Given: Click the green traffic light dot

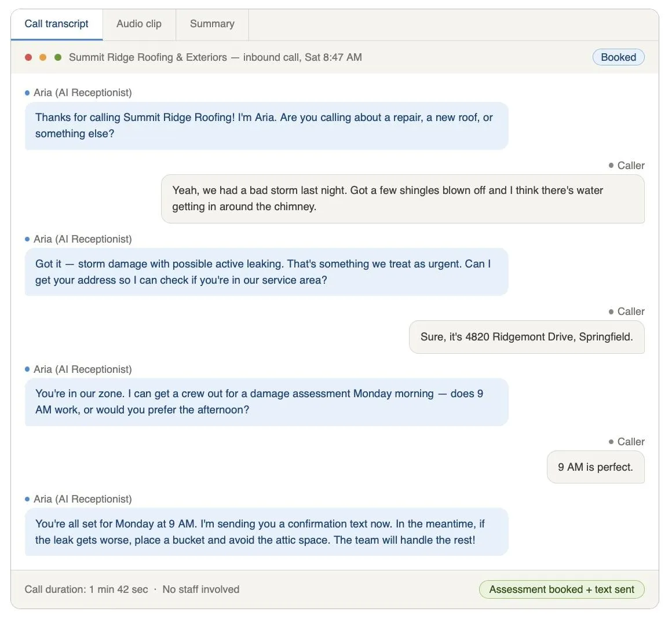Looking at the screenshot, I should click(57, 57).
